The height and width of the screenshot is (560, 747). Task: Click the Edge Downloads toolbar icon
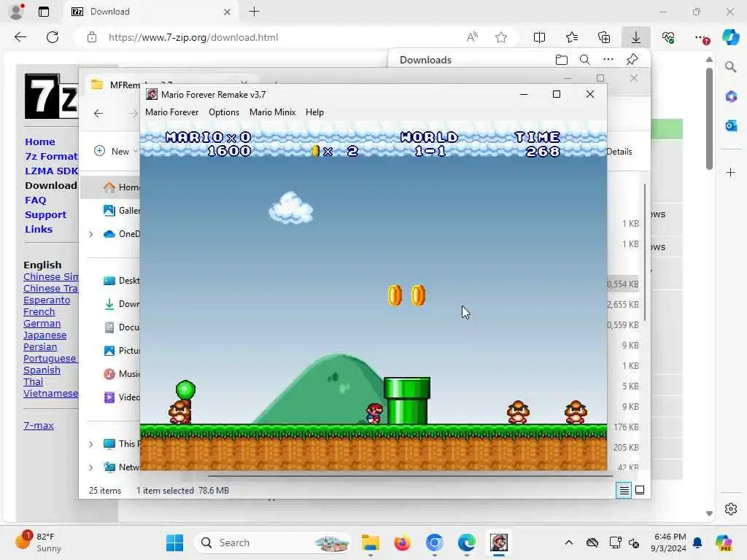[636, 37]
